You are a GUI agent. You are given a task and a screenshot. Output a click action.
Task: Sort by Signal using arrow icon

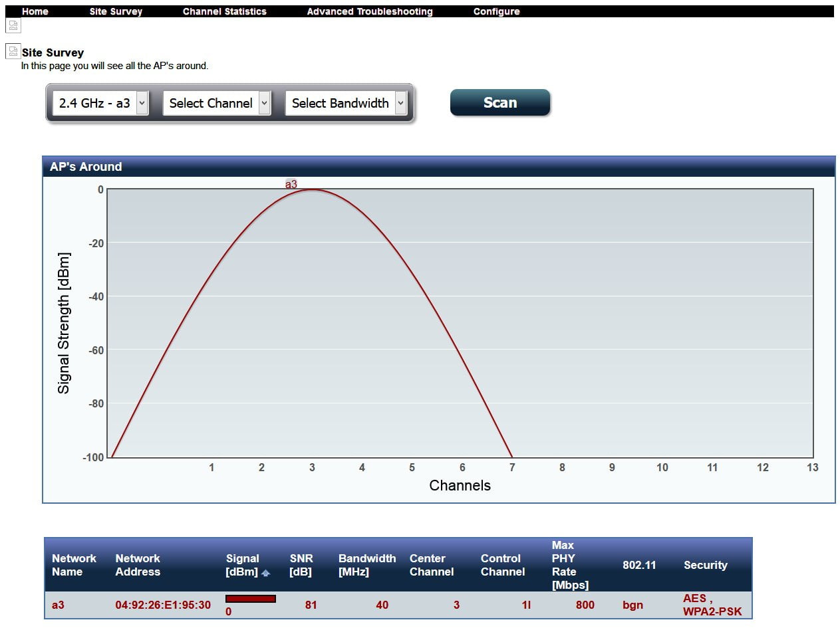(x=266, y=573)
